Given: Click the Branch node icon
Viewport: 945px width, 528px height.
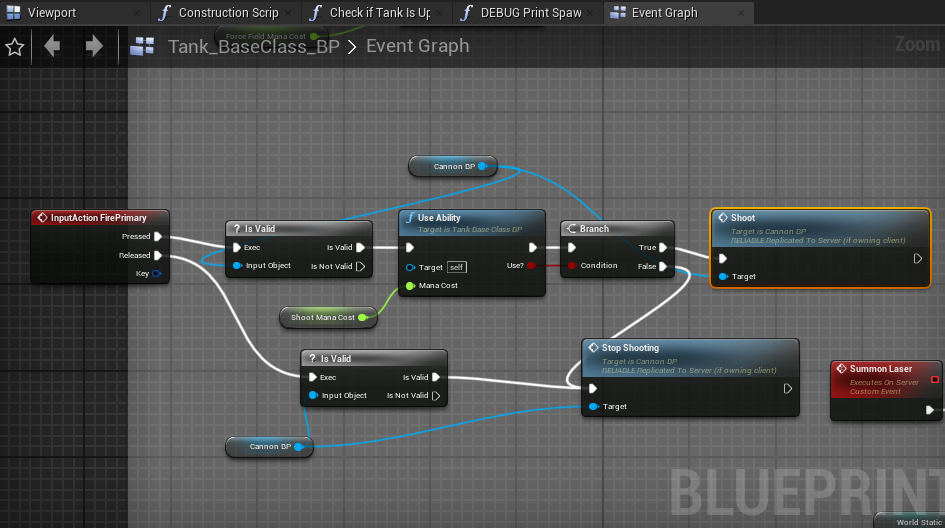Looking at the screenshot, I should [571, 228].
